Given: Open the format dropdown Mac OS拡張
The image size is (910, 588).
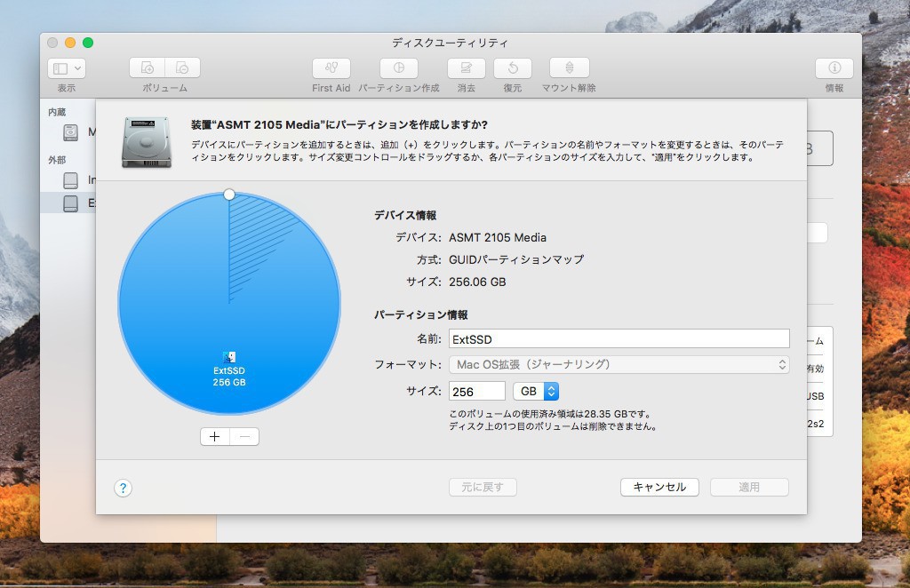Looking at the screenshot, I should 619,364.
